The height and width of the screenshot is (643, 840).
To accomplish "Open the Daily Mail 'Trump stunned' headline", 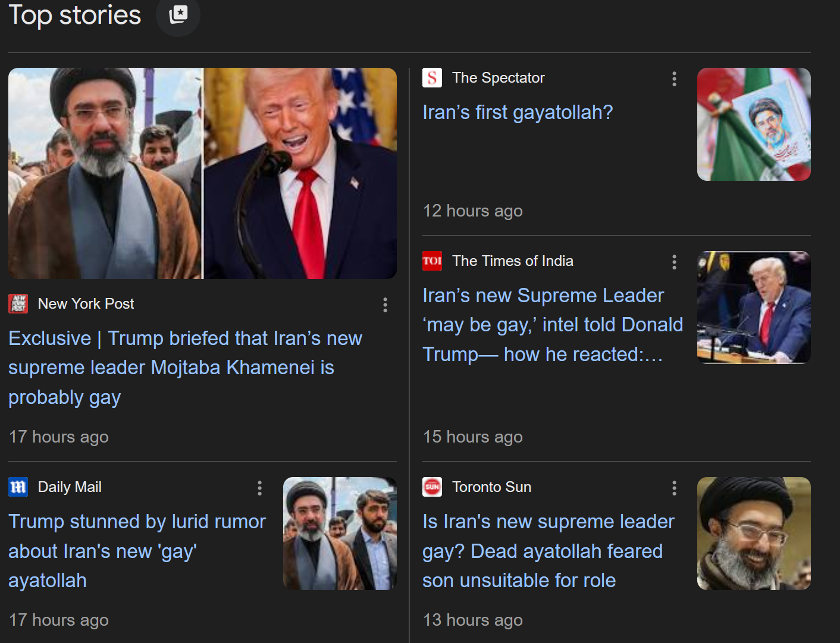I will click(137, 551).
